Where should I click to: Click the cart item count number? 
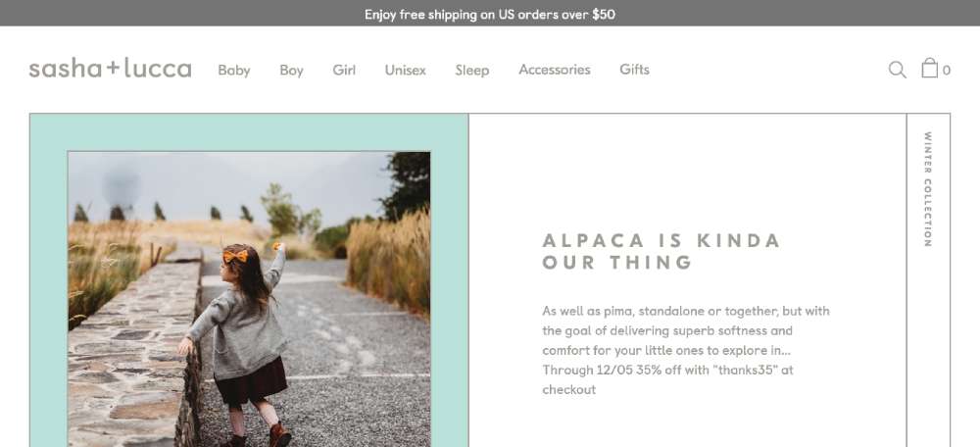tap(947, 71)
